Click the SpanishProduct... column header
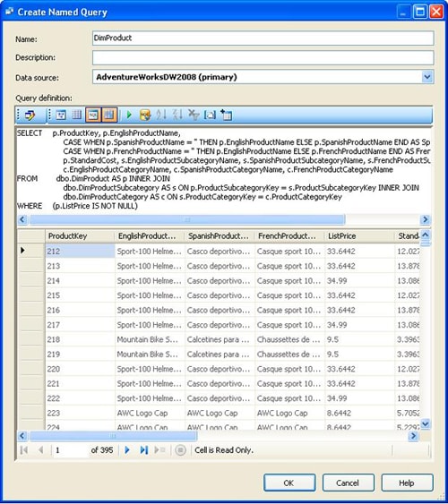The width and height of the screenshot is (448, 504). tap(220, 236)
